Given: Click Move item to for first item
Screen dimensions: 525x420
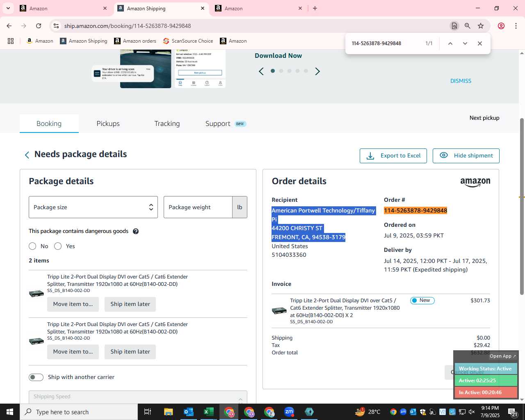Looking at the screenshot, I should click(73, 304).
